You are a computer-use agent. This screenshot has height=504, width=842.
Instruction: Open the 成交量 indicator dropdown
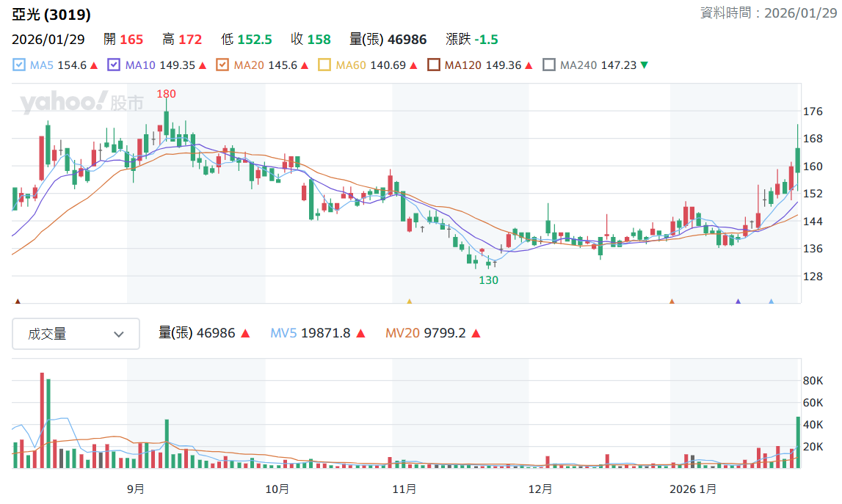(x=76, y=334)
